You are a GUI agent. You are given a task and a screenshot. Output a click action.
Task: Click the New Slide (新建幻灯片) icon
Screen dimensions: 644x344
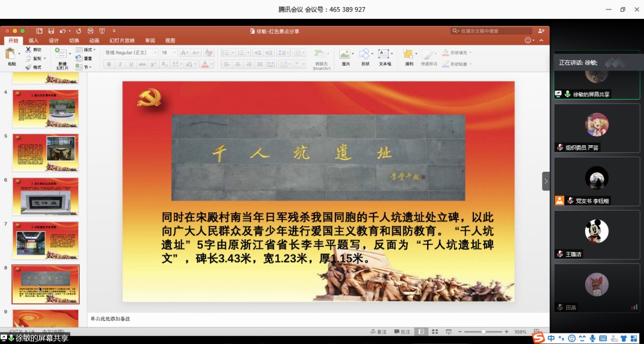pyautogui.click(x=61, y=54)
